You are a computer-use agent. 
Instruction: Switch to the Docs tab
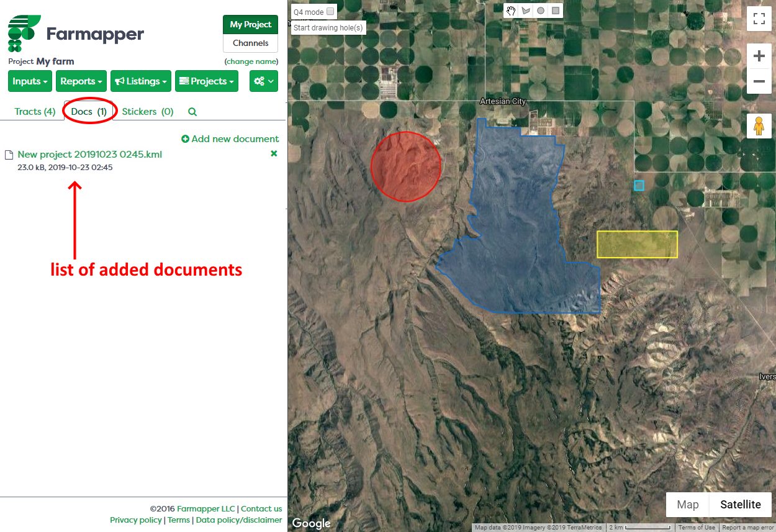coord(89,112)
